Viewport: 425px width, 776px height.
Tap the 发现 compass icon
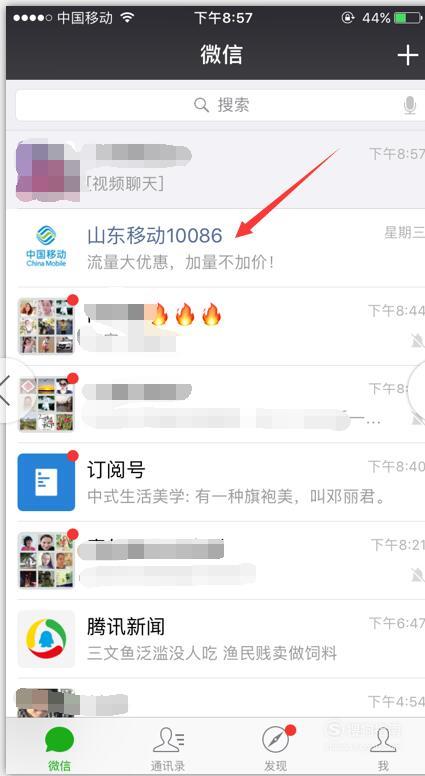(275, 740)
